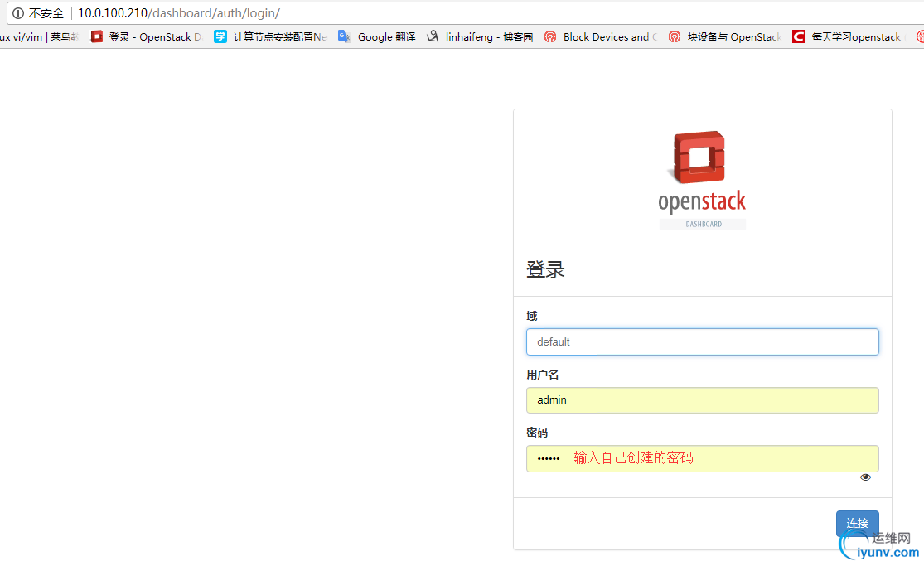Click the blue 计算节点安装配置 bookmark icon
The width and height of the screenshot is (924, 566).
tap(220, 36)
